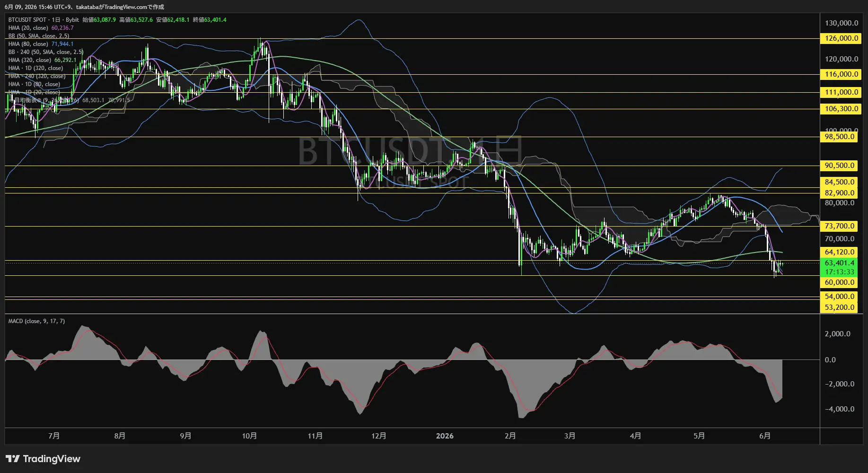The height and width of the screenshot is (473, 868).
Task: Click the 7月 time axis label
Action: [54, 436]
